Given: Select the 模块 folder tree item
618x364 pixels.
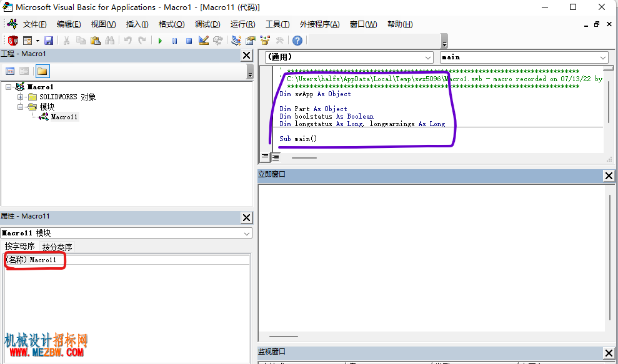Looking at the screenshot, I should pos(47,107).
